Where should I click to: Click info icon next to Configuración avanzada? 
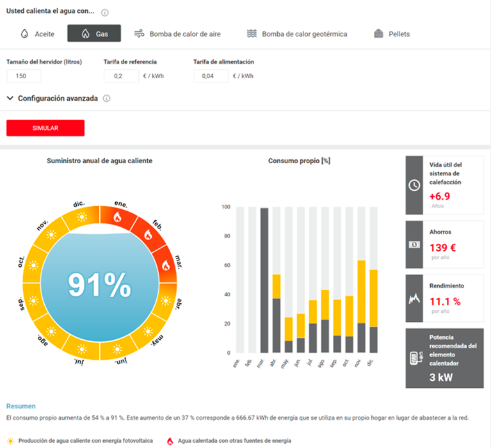pyautogui.click(x=107, y=99)
